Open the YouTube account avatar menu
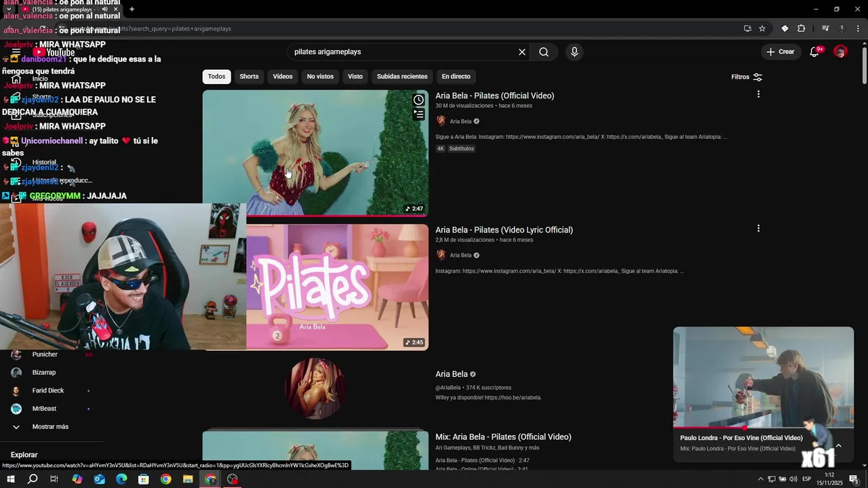 pos(840,52)
